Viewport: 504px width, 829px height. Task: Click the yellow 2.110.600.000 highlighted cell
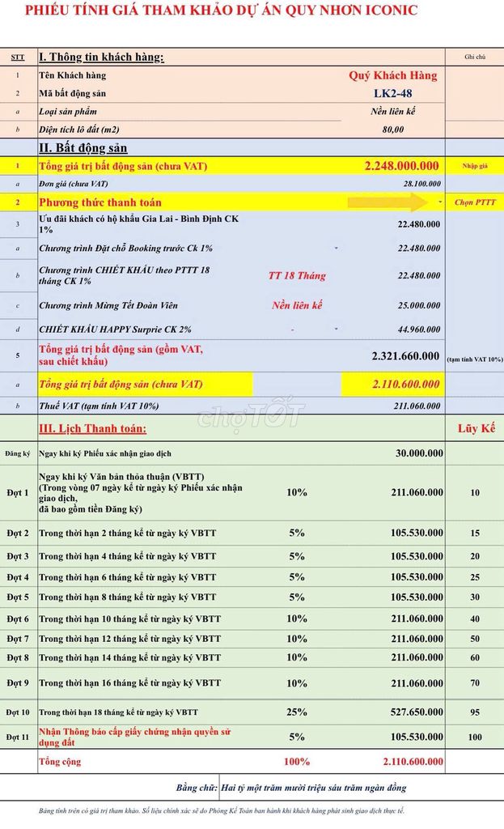[x=392, y=385]
